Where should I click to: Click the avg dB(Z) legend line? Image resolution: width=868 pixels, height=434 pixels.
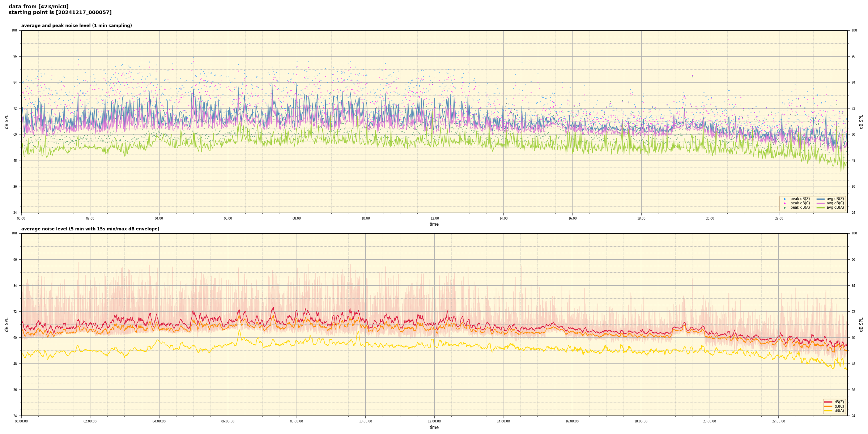(x=821, y=199)
